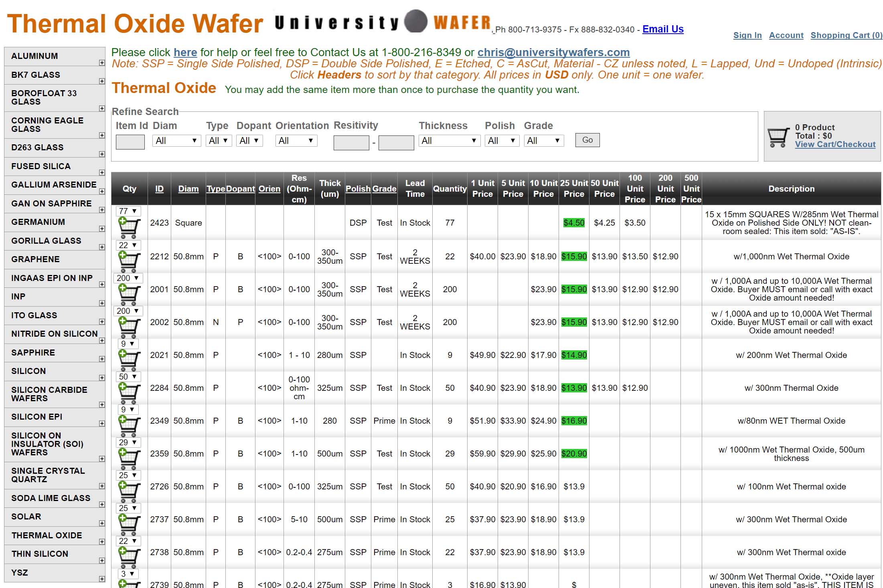Add item 2423 to cart icon

point(129,227)
